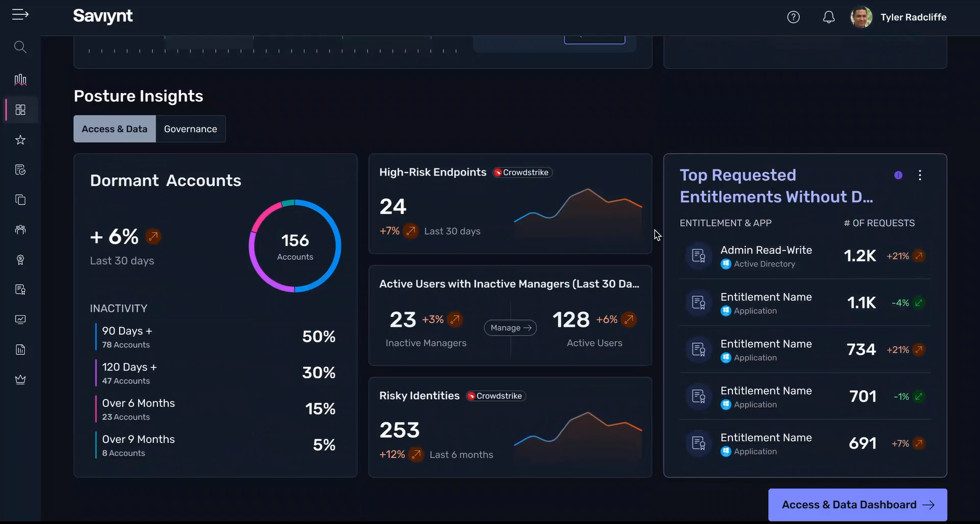Click the Saviynt logo

point(103,16)
